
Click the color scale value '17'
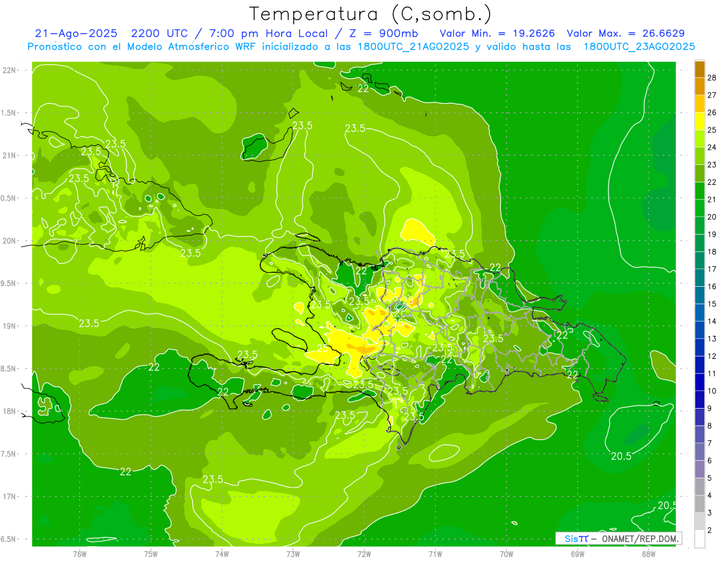click(x=712, y=269)
